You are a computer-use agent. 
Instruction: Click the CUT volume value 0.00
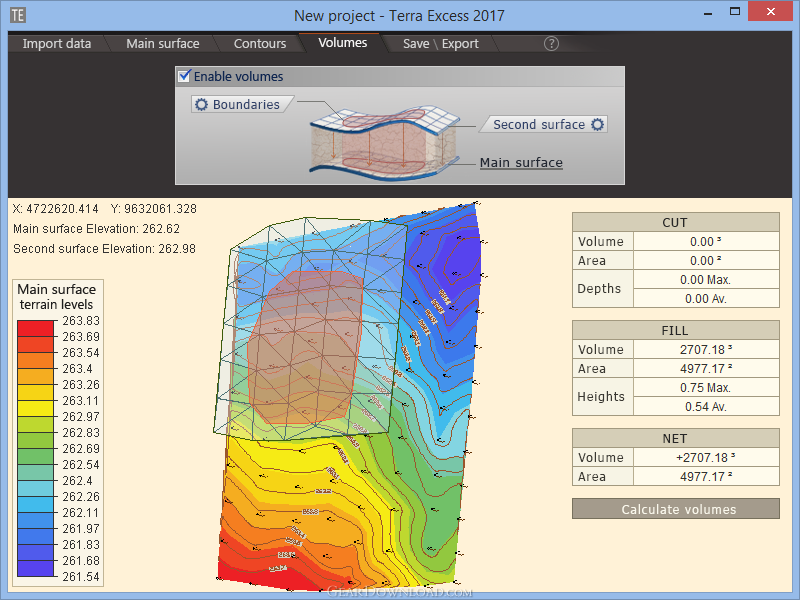tap(706, 241)
